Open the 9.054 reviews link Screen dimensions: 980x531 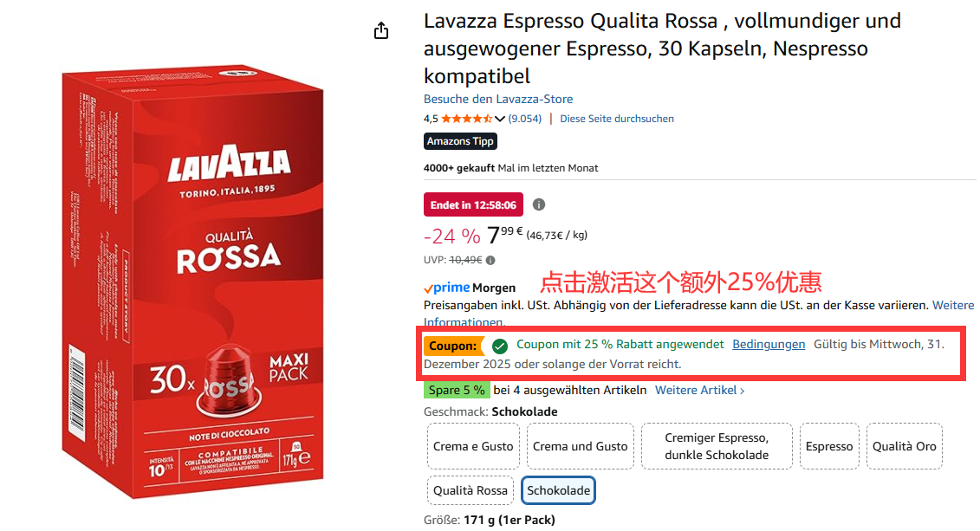[525, 119]
